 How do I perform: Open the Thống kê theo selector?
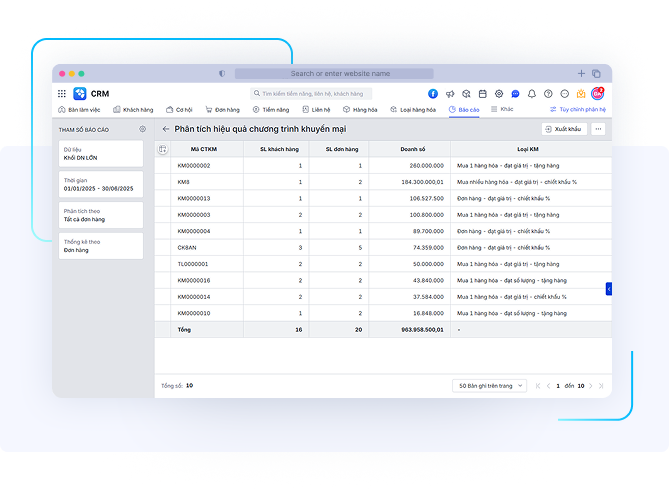100,246
